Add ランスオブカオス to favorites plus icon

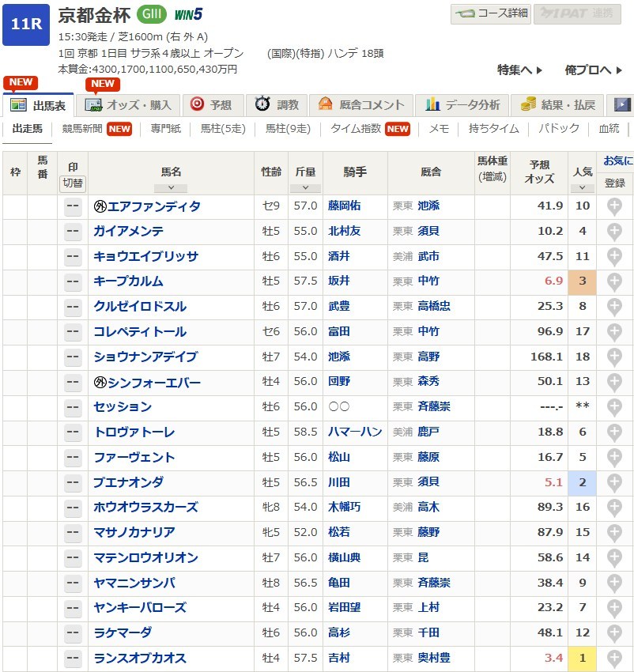tap(614, 659)
